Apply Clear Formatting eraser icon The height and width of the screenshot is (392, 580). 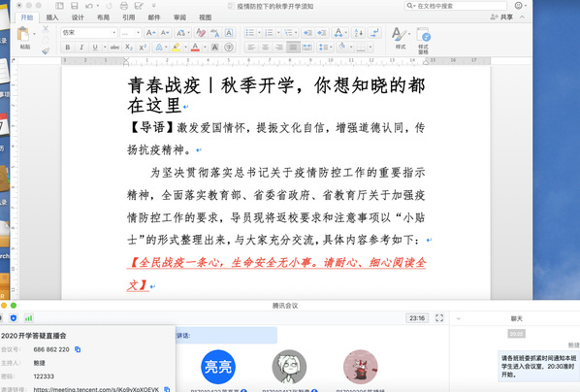pyautogui.click(x=201, y=33)
